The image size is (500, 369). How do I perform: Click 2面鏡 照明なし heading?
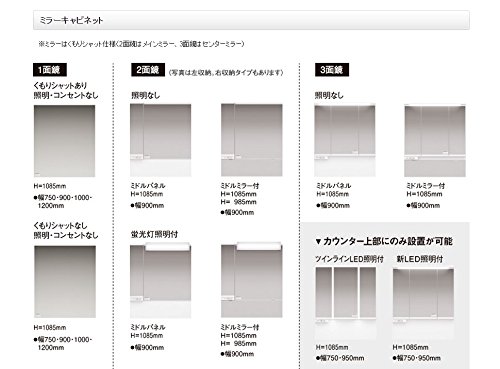click(146, 96)
